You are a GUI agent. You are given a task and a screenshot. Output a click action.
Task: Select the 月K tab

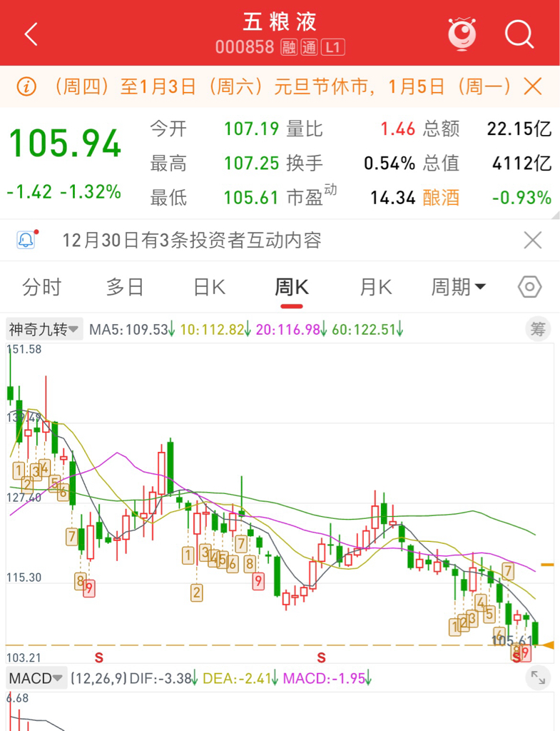(x=375, y=287)
